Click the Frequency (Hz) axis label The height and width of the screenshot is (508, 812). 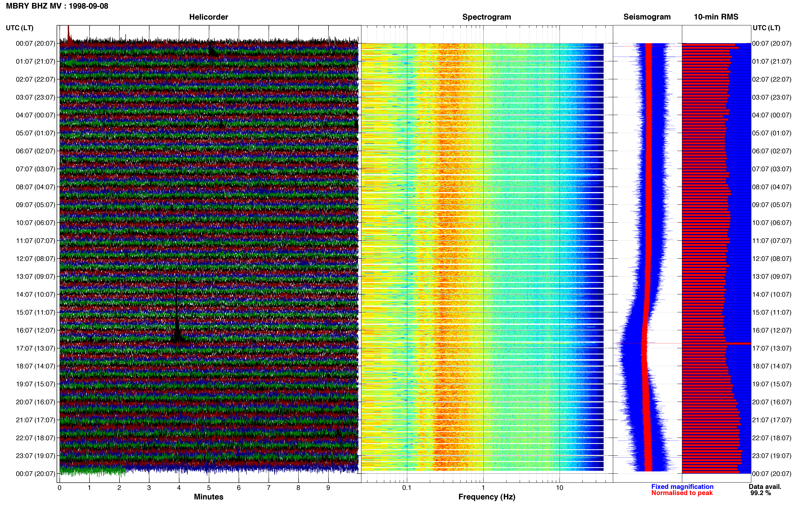[x=487, y=497]
